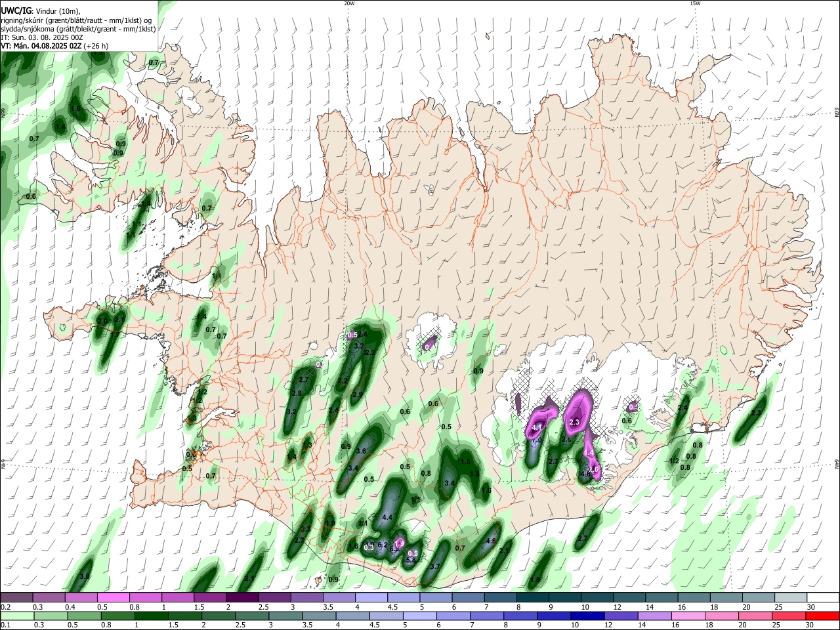Click the 'UWC/IG: Vindur (10m)' title text

click(x=40, y=11)
